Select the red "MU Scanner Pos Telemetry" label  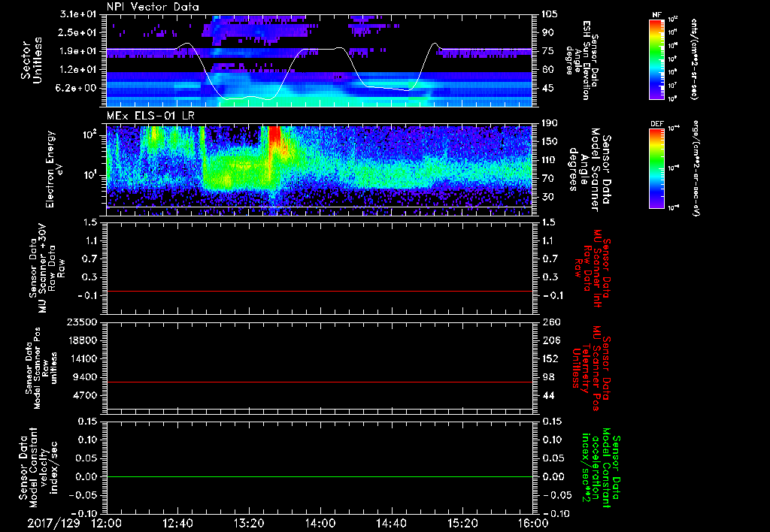[x=591, y=368]
